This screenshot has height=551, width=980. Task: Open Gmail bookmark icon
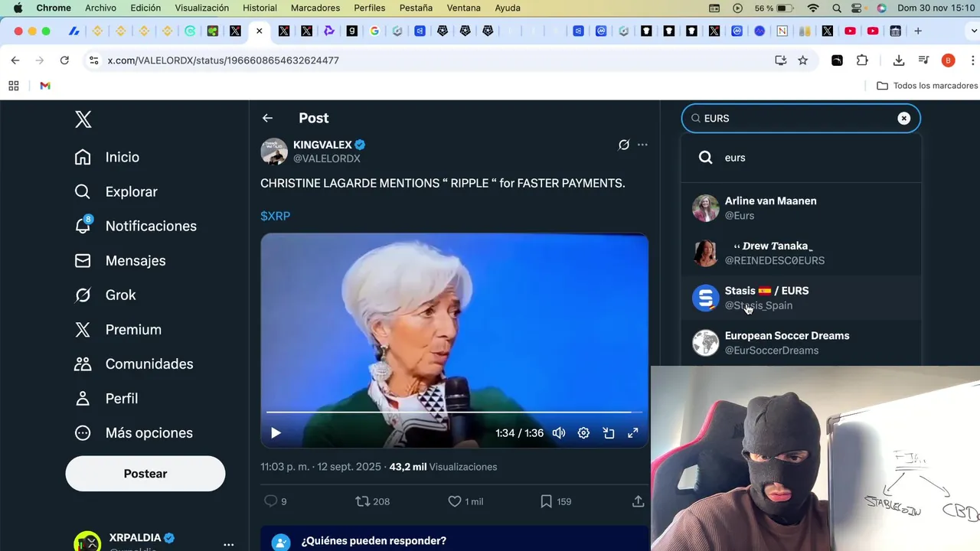point(45,86)
